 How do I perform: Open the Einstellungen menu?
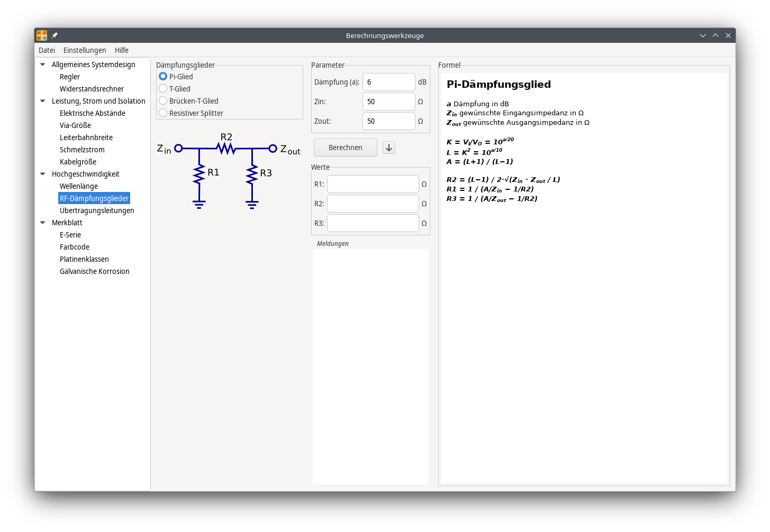85,50
